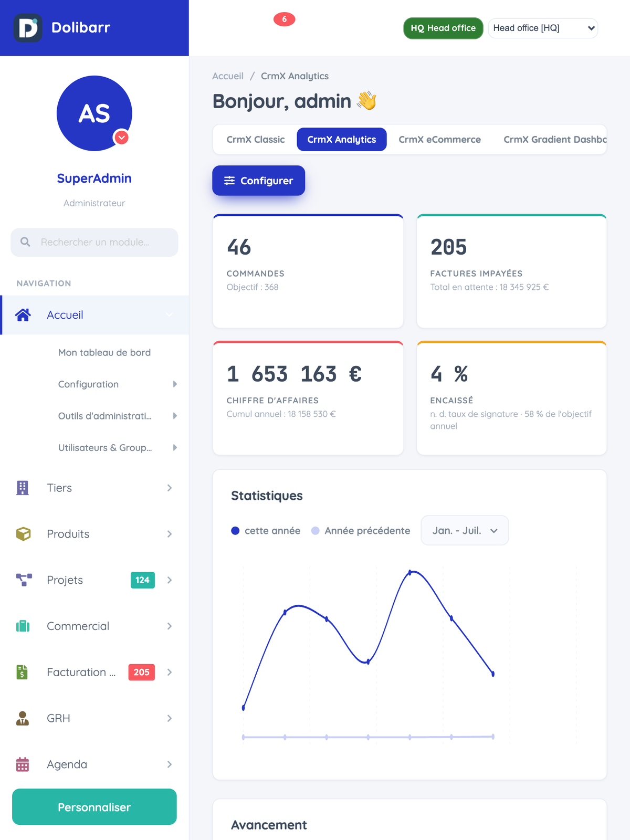Click the Dolibarr logo icon
This screenshot has height=840, width=630.
(x=28, y=28)
